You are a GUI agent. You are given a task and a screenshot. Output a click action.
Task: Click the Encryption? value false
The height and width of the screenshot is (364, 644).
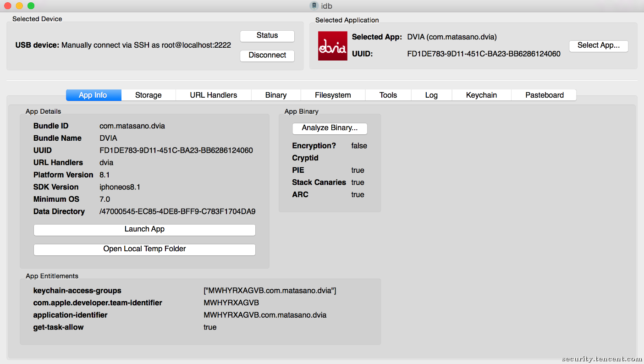[359, 146]
